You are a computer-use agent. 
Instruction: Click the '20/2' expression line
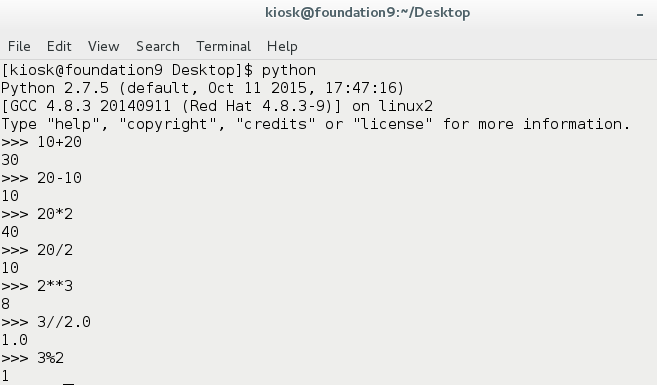tap(37, 250)
